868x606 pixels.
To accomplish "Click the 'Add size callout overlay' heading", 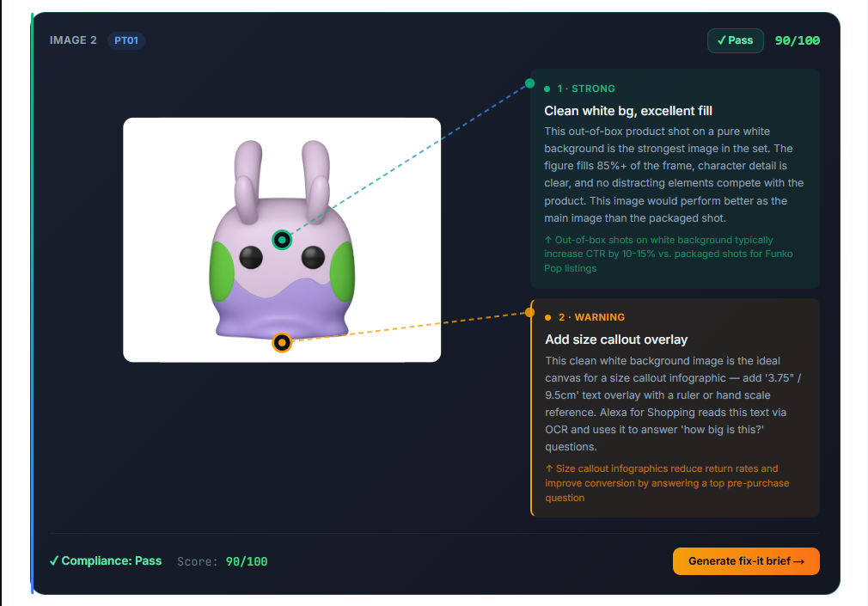I will click(x=616, y=340).
